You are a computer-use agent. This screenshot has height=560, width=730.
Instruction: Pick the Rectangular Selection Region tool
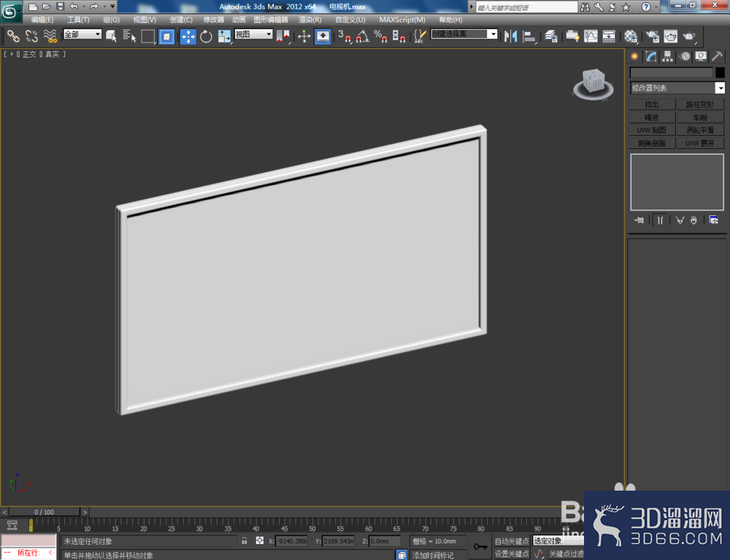(x=148, y=37)
